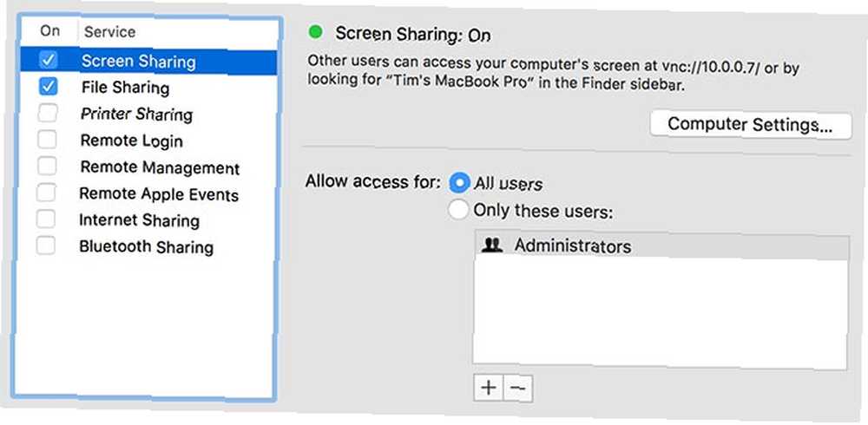Open Computer Settings dialog
This screenshot has width=868, height=425.
[750, 125]
